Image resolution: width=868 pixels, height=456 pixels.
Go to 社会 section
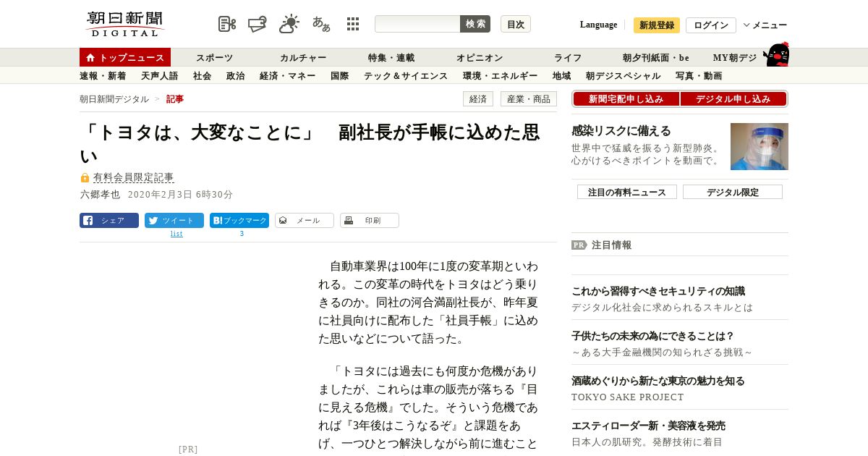[x=202, y=76]
